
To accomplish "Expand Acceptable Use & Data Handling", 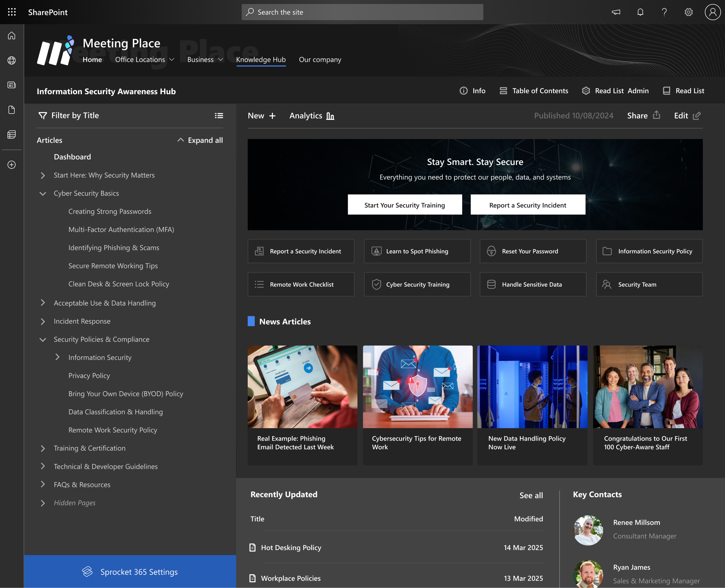I will tap(43, 303).
